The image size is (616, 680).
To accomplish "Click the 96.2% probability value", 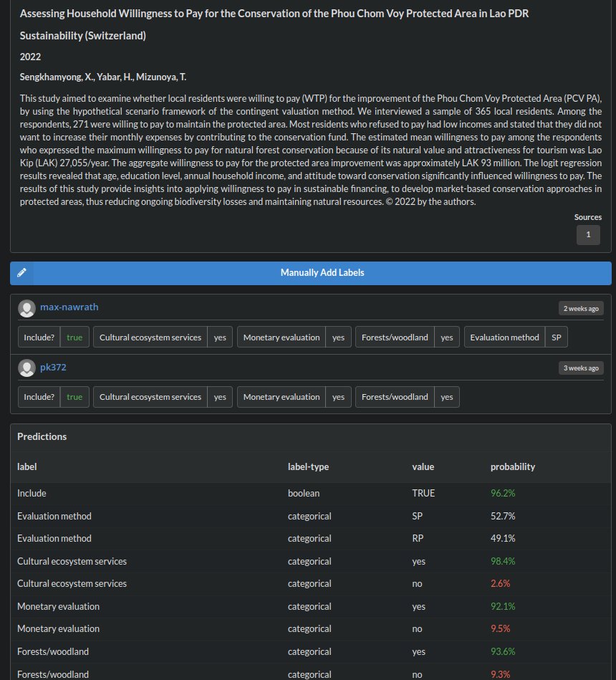I will point(503,493).
